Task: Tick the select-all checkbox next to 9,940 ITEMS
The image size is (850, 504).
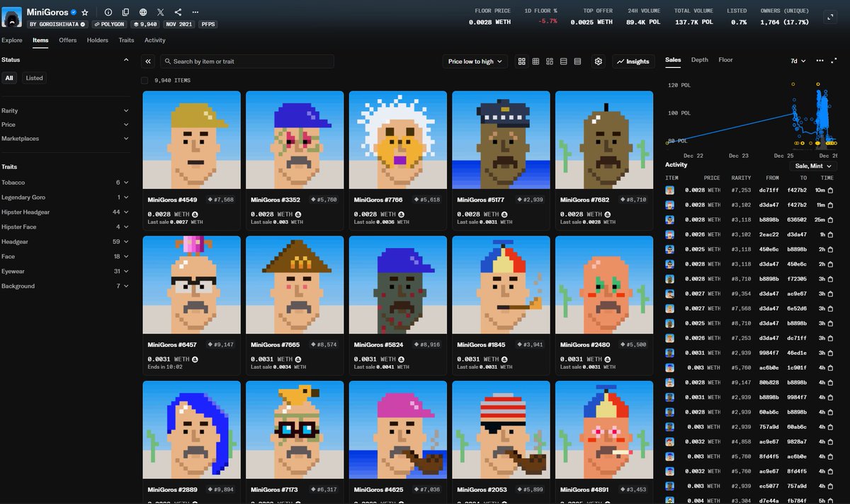Action: pos(145,81)
